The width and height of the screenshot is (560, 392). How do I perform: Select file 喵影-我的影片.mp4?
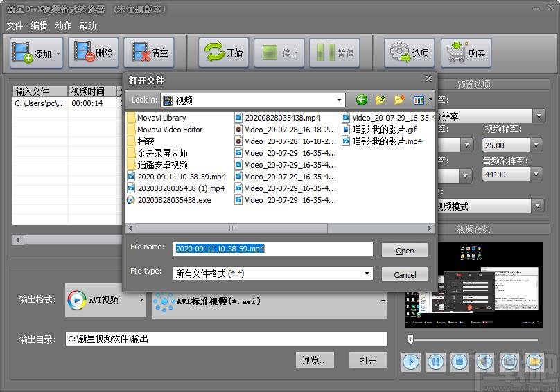(x=382, y=141)
